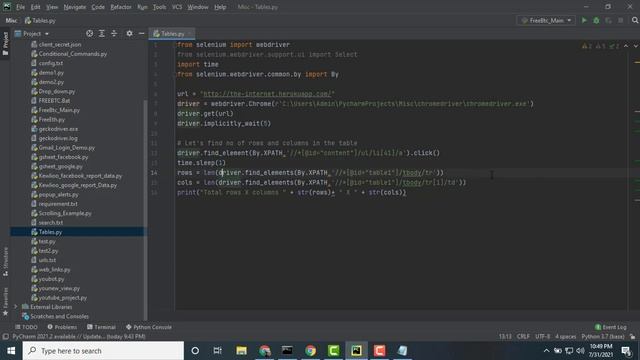Open the Problems tool window
The height and width of the screenshot is (360, 640).
click(62, 327)
